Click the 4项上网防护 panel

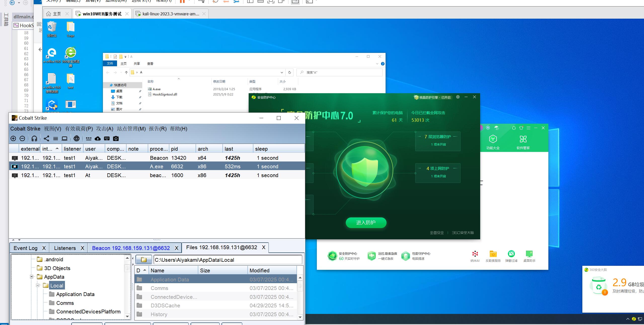point(438,173)
